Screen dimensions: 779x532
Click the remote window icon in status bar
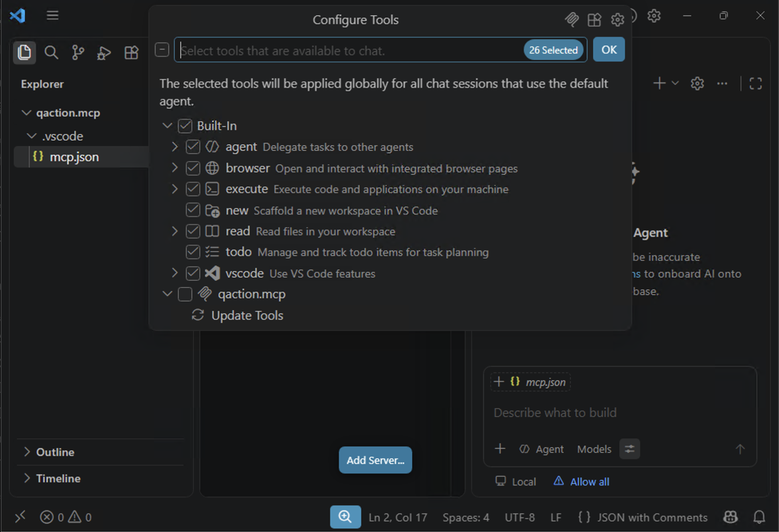(20, 517)
